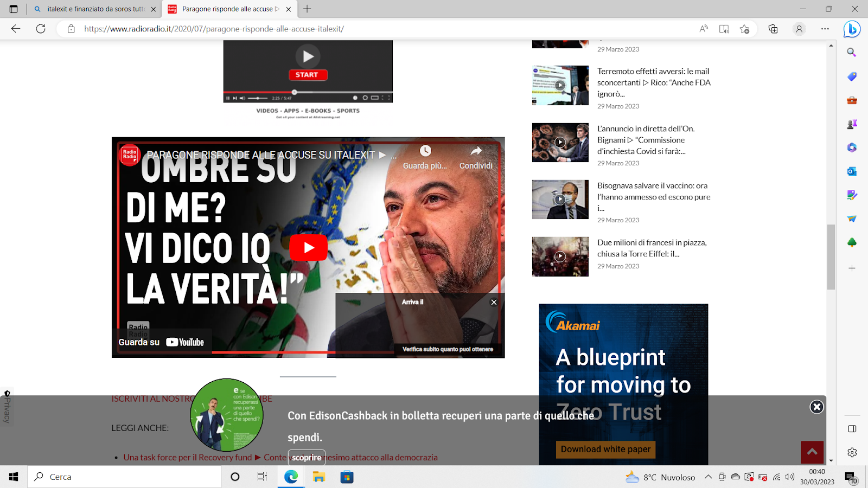Open Microsoft Store from taskbar
The height and width of the screenshot is (488, 868).
347,477
